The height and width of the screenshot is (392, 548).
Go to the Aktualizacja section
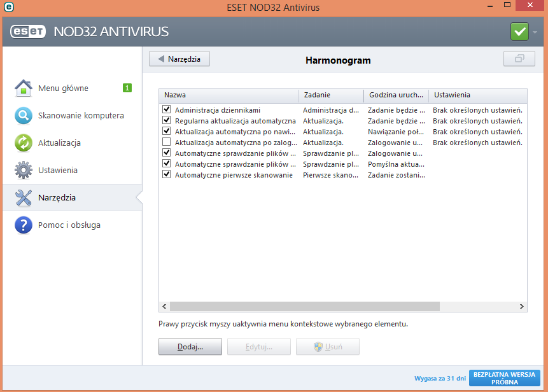(73, 143)
